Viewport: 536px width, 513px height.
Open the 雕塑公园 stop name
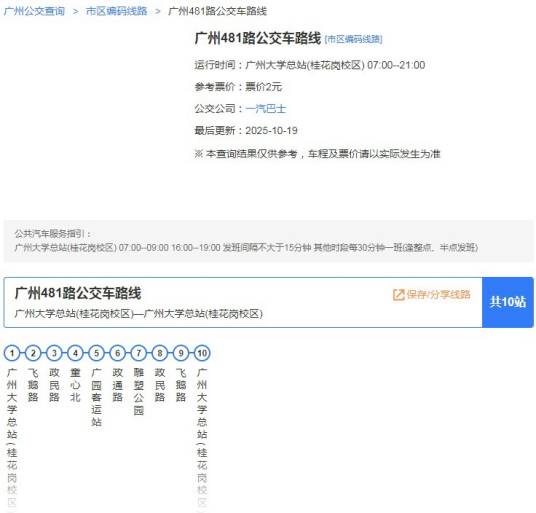pyautogui.click(x=139, y=391)
